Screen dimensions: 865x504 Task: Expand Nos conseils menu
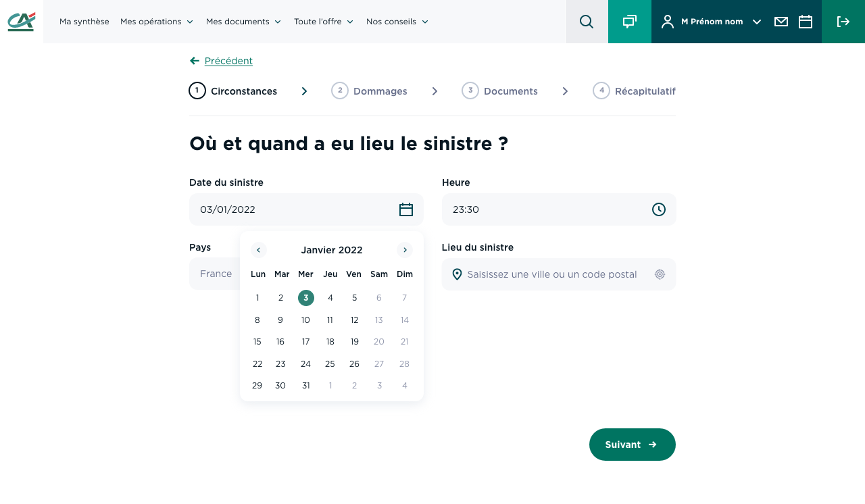point(397,22)
